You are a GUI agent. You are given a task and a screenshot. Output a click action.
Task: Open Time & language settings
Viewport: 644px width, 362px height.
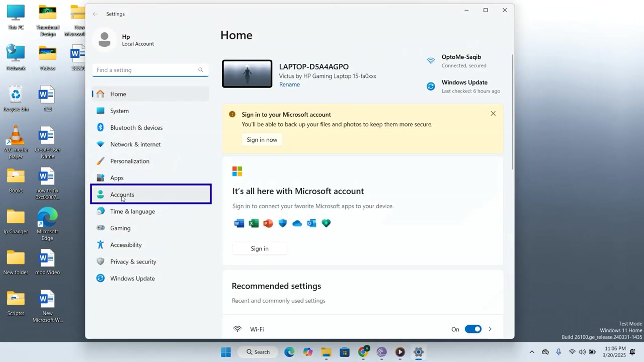151,211
